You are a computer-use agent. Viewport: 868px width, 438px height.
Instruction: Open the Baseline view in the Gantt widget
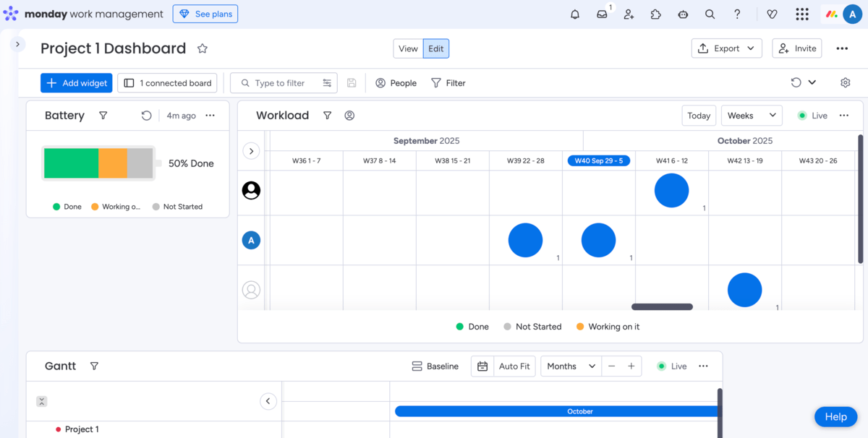435,366
